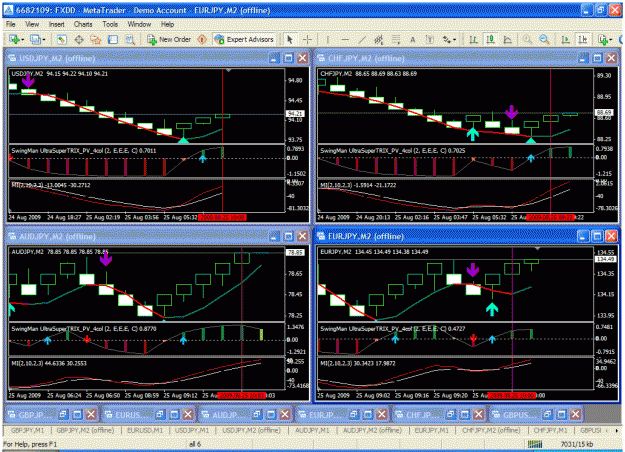Switch to the EURJPY,M1 chart tab
This screenshot has width=625, height=452.
[431, 430]
